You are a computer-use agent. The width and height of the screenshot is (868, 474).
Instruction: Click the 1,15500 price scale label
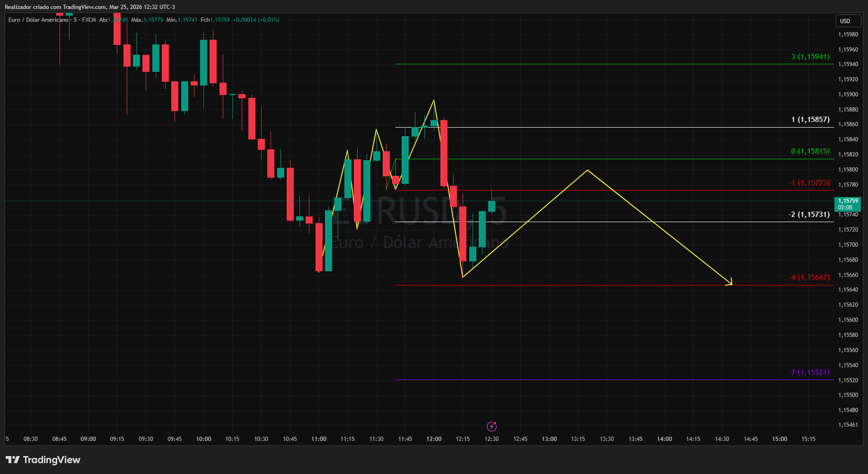click(x=848, y=395)
